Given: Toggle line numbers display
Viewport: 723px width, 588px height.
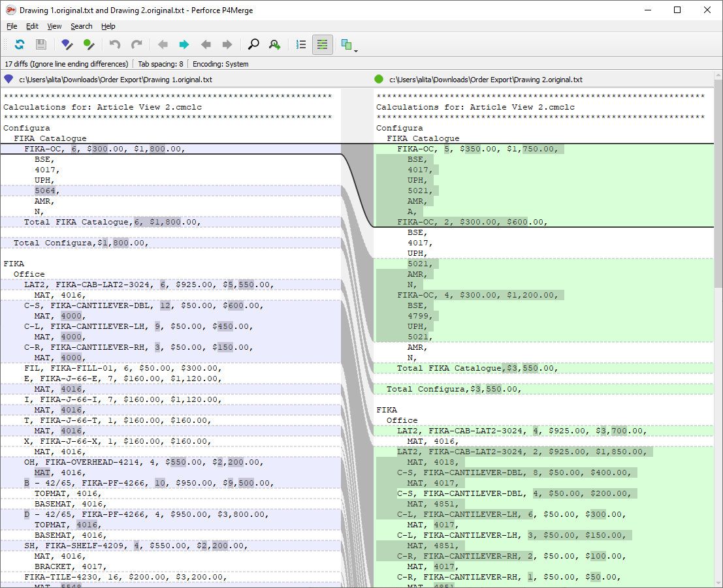Looking at the screenshot, I should (x=301, y=44).
